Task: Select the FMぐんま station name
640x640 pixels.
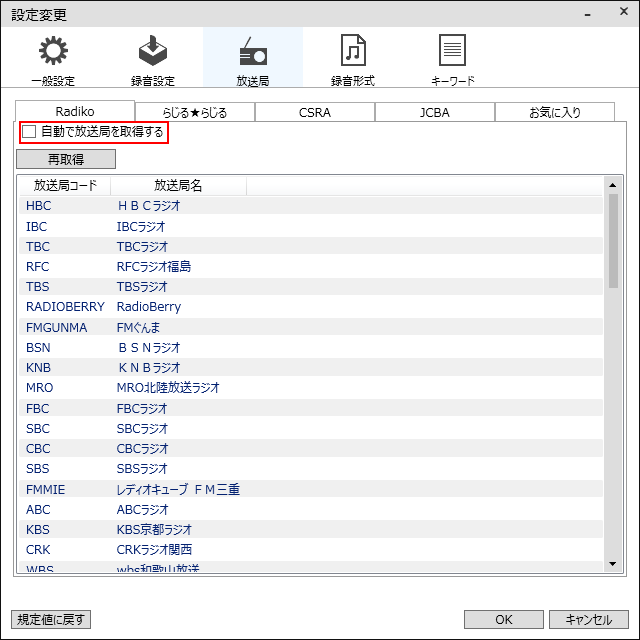Action: pyautogui.click(x=138, y=327)
